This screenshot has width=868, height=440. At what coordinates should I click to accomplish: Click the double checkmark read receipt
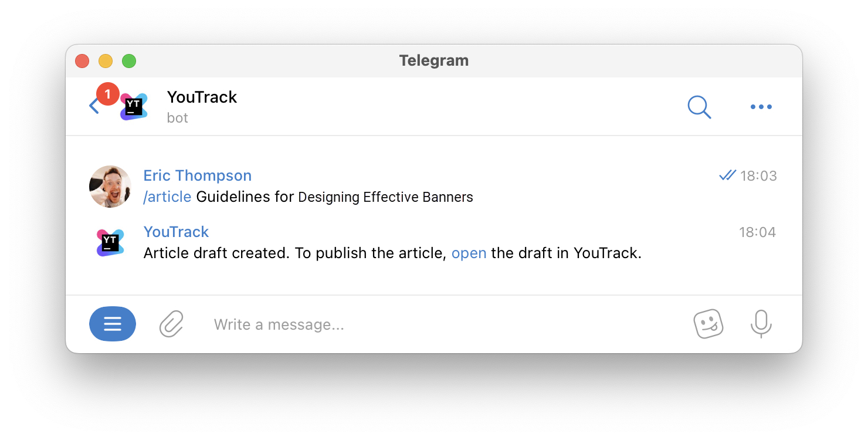tap(727, 175)
